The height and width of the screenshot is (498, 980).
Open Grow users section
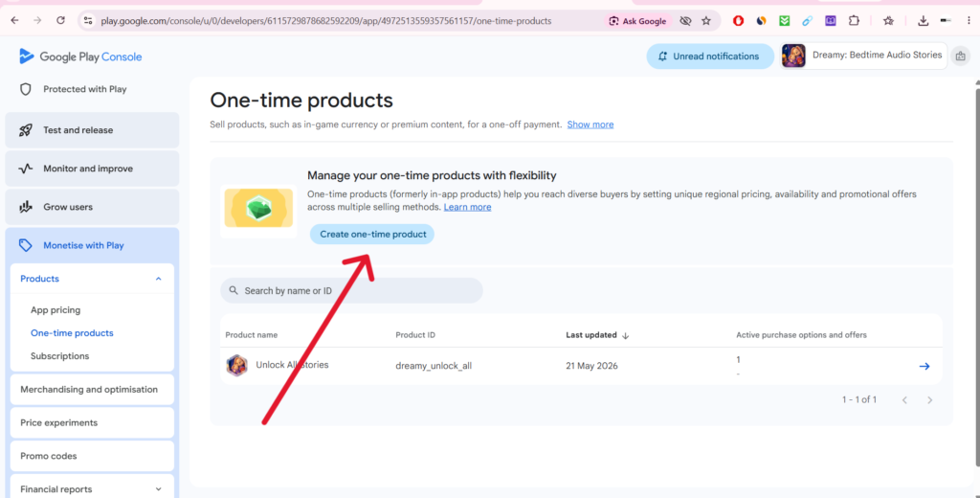92,207
